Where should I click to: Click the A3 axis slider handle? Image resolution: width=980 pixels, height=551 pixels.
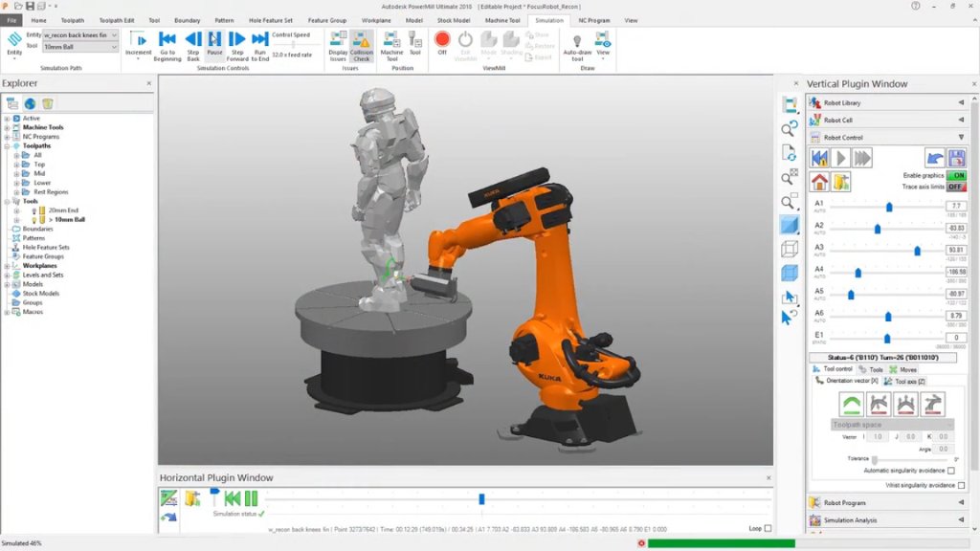point(917,251)
